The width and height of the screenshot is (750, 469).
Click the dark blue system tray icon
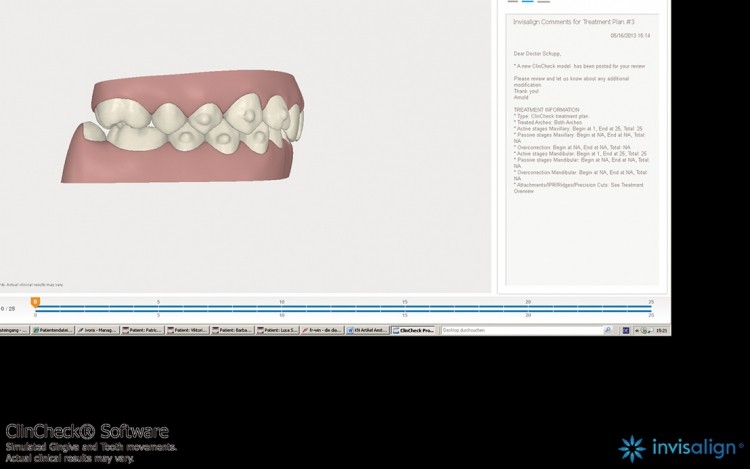626,330
